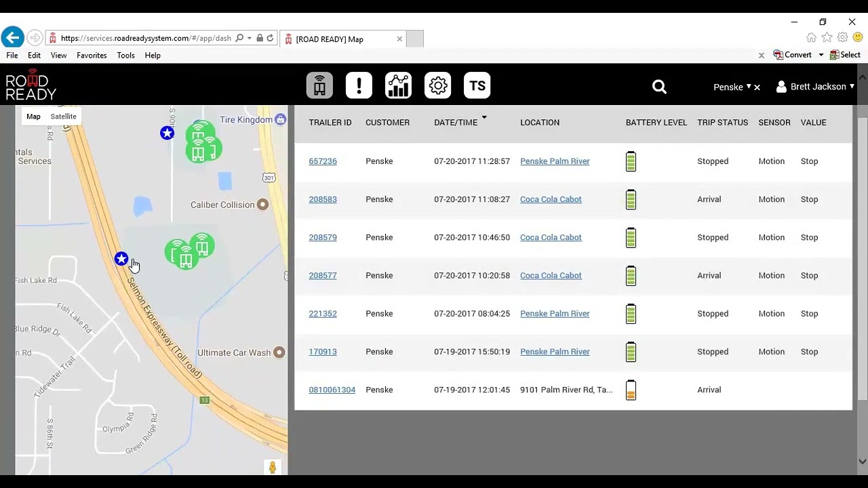Open Penske Palm River location for 657236
This screenshot has height=488, width=868.
click(555, 161)
